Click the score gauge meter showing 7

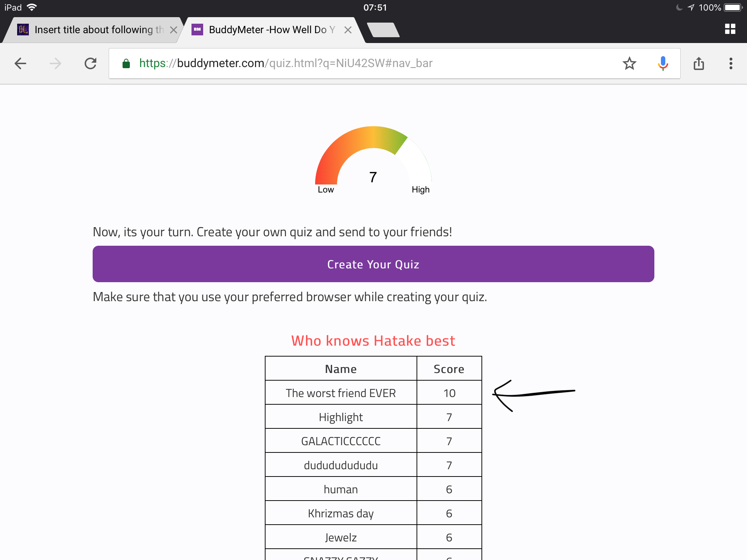point(373,160)
